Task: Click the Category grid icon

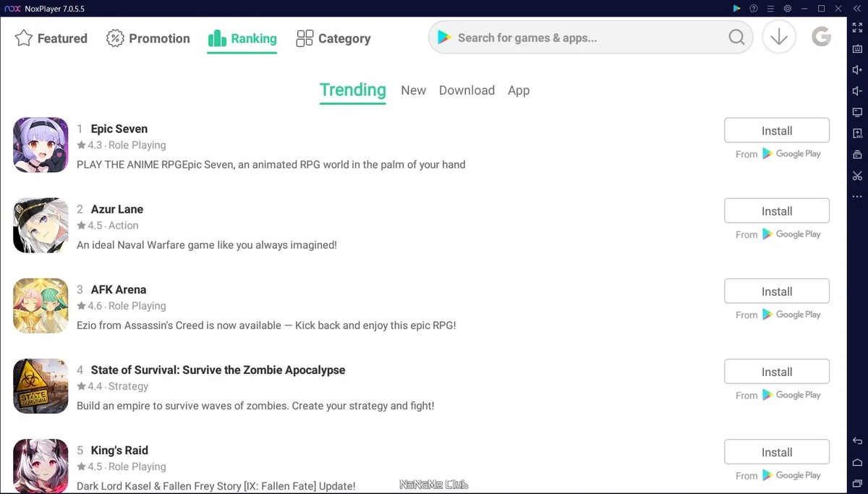Action: tap(305, 38)
